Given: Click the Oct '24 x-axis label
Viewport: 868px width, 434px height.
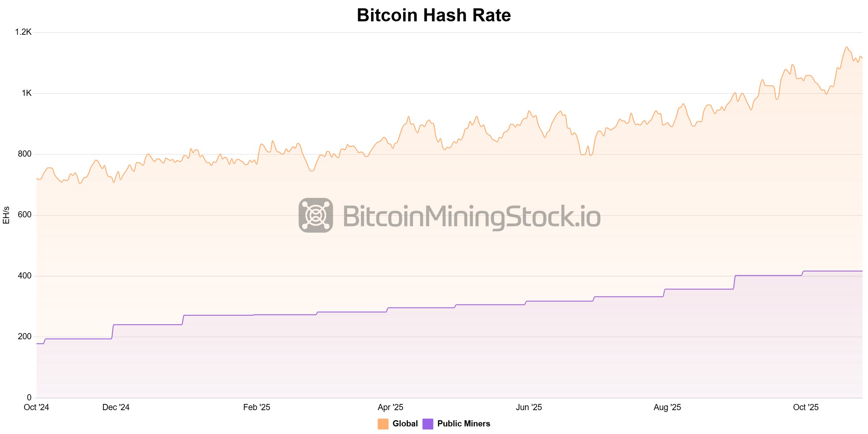Looking at the screenshot, I should click(36, 407).
